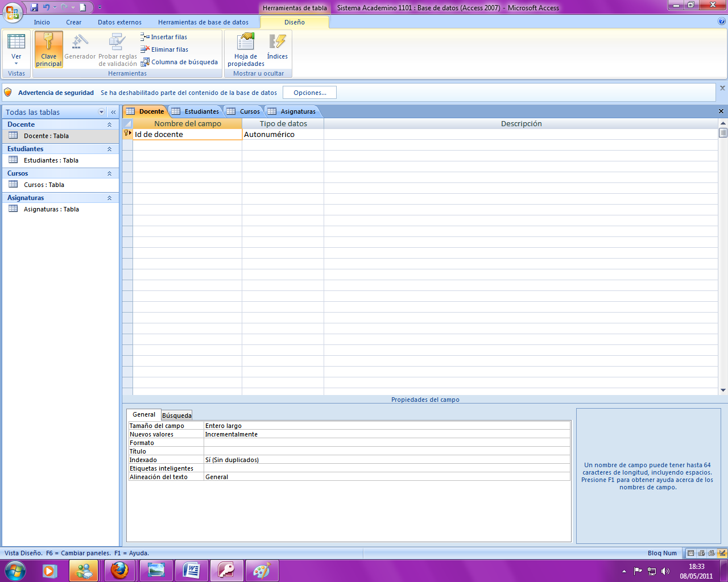Click scroll up arrow of field grid
Screen dimensions: 728x582
(x=723, y=123)
